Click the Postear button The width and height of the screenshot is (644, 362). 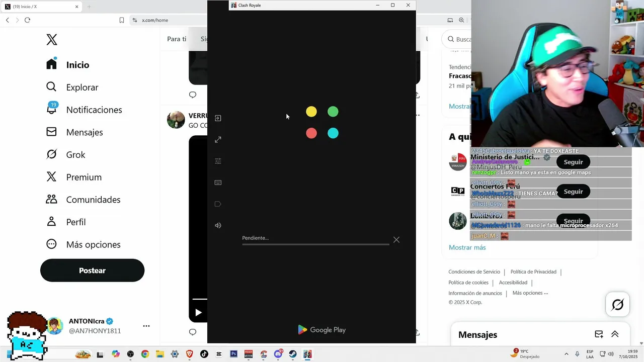click(x=92, y=270)
